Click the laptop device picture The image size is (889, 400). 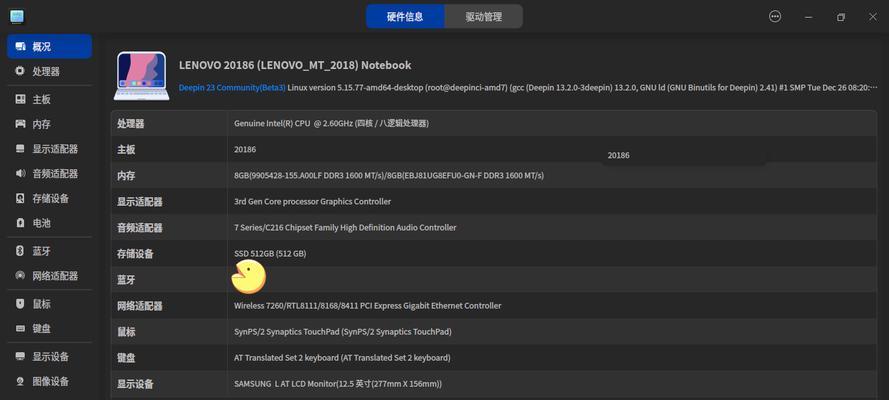[141, 75]
